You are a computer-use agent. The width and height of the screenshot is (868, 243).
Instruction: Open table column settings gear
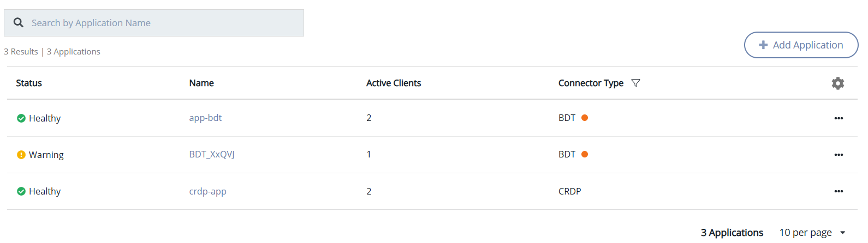[x=837, y=83]
